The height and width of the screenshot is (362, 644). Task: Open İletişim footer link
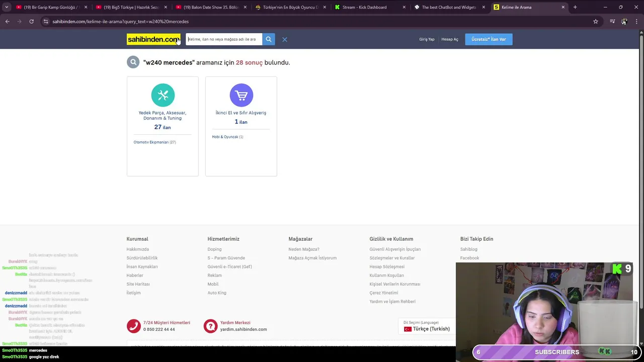tap(133, 293)
